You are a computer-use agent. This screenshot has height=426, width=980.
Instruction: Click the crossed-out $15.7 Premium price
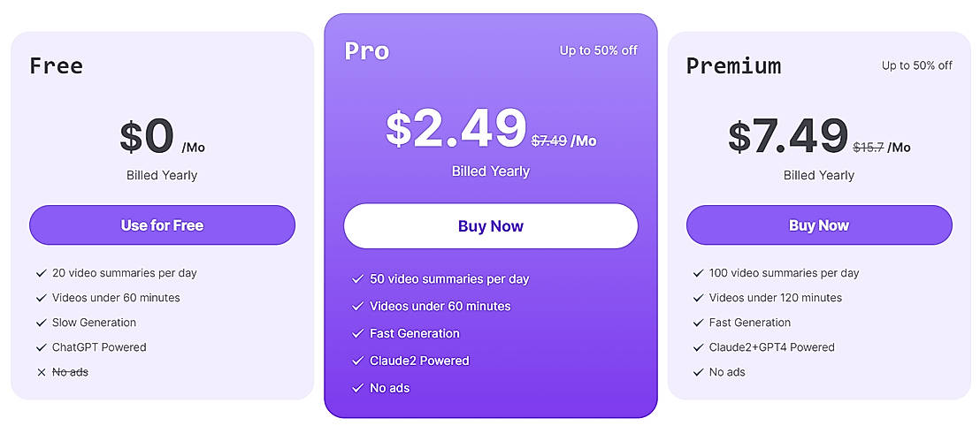(868, 148)
